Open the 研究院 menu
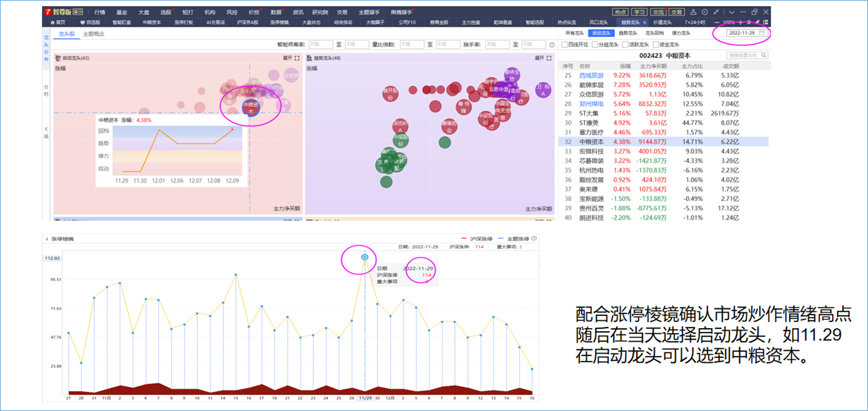 [320, 12]
